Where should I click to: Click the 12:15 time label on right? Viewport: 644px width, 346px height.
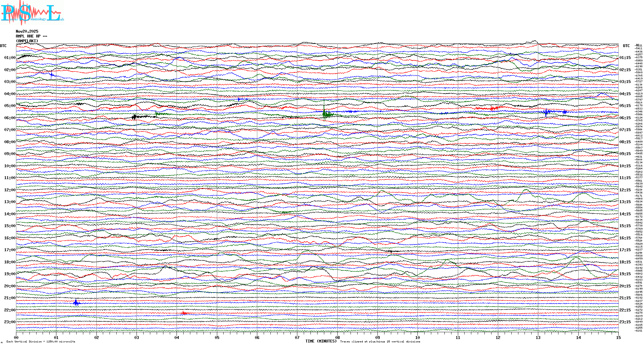click(x=625, y=190)
